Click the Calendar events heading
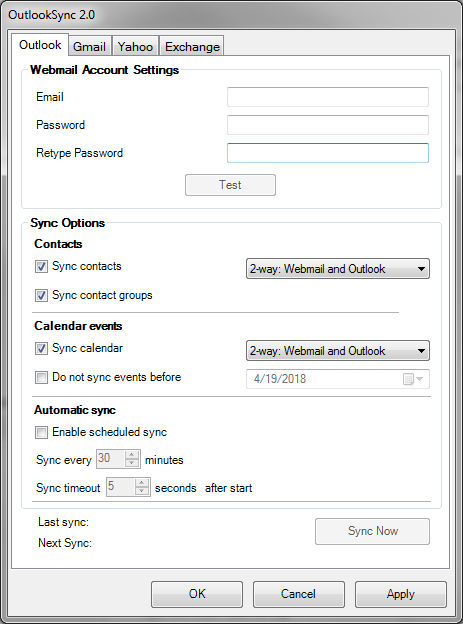 pos(78,326)
